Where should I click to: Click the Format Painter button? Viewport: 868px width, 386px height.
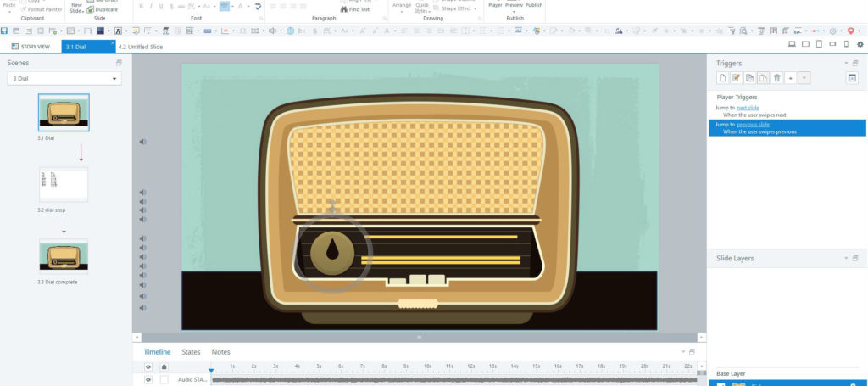(x=41, y=9)
